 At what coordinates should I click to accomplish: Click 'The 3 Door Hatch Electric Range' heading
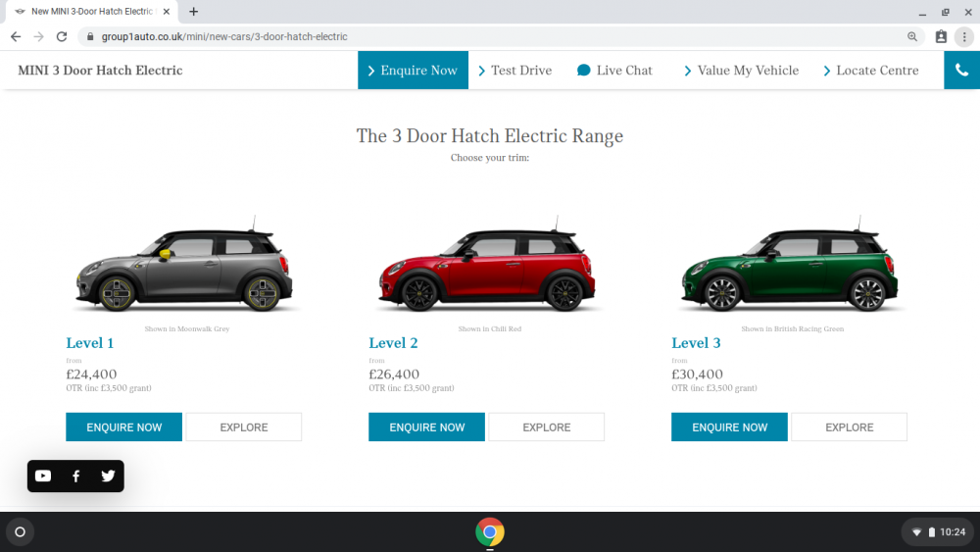[490, 135]
